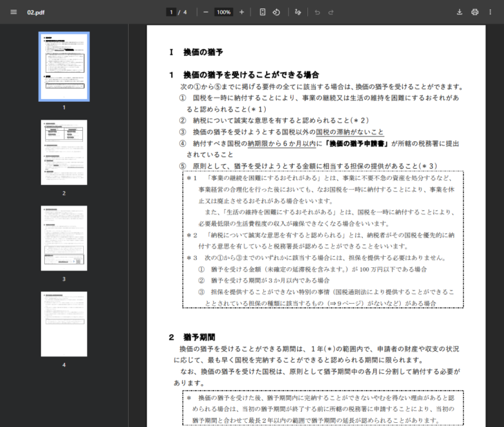Click the total page count 4
The height and width of the screenshot is (427, 504).
[x=185, y=12]
